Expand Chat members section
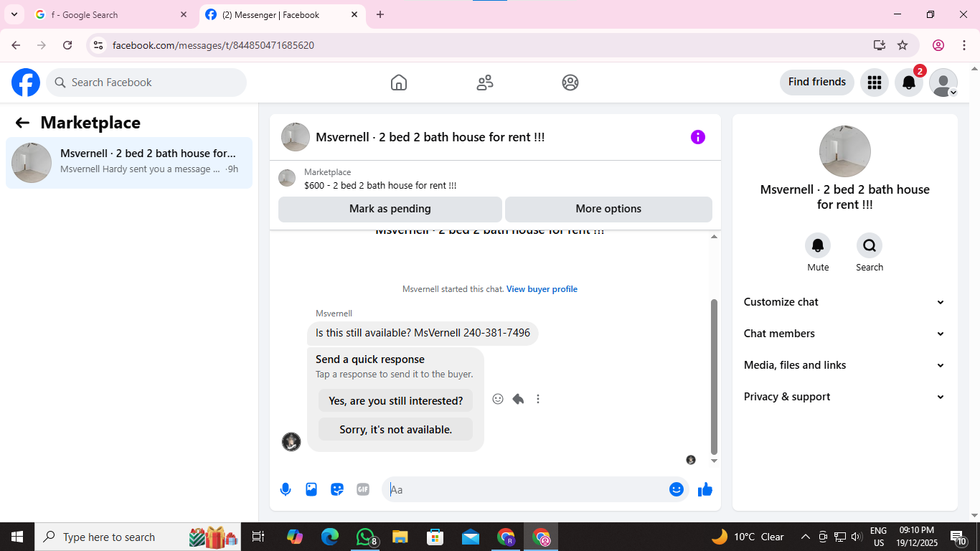Viewport: 980px width, 551px height. tap(844, 334)
